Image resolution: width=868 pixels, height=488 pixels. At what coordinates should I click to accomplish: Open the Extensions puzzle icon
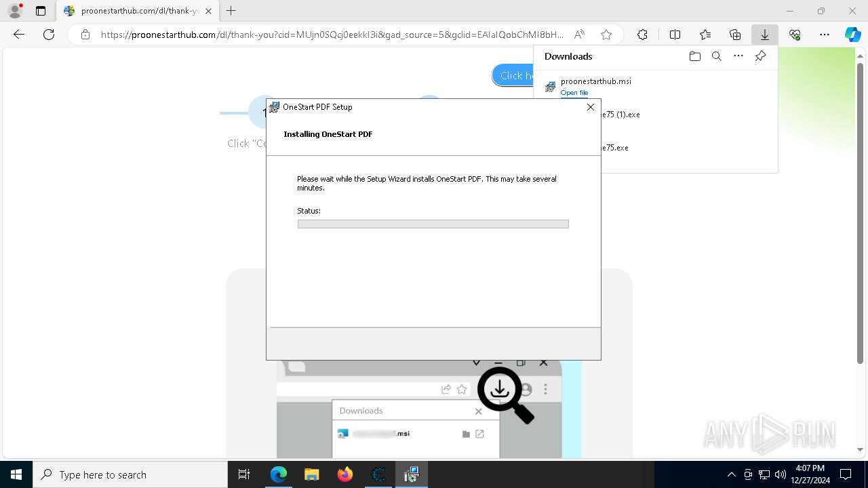pos(642,35)
